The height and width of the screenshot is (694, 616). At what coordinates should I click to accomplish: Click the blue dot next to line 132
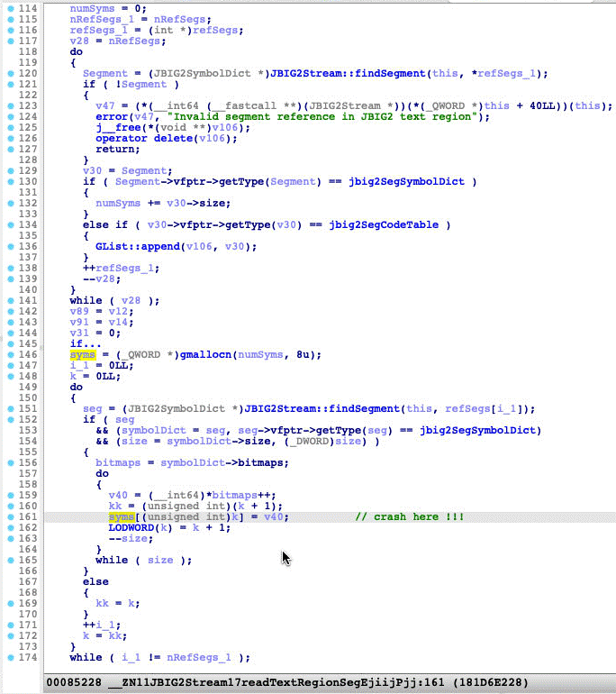(x=8, y=203)
